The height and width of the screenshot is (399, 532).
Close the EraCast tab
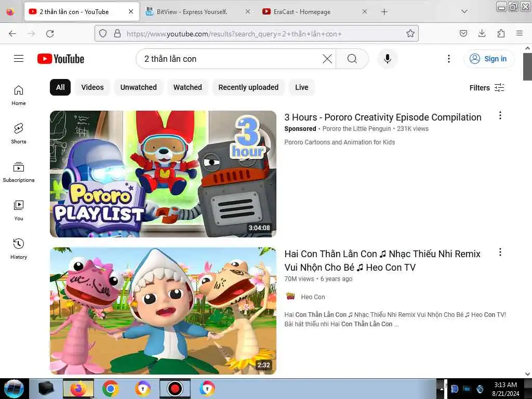[364, 11]
